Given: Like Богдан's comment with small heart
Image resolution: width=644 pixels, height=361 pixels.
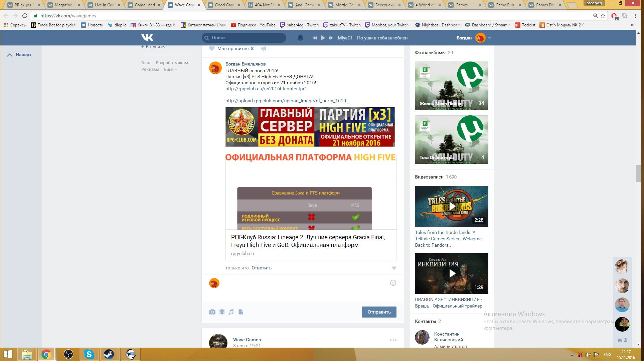Looking at the screenshot, I should click(x=394, y=268).
